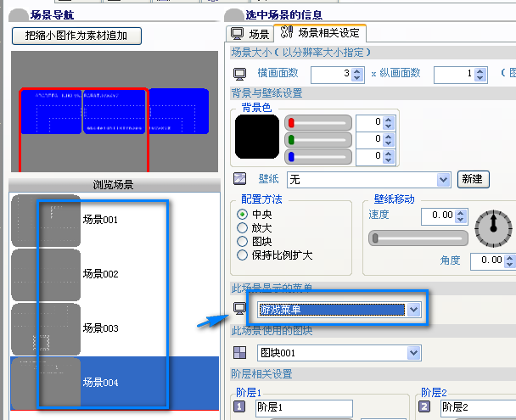Switch to the 场景相关设定 tab
The height and width of the screenshot is (420, 516).
pos(320,33)
